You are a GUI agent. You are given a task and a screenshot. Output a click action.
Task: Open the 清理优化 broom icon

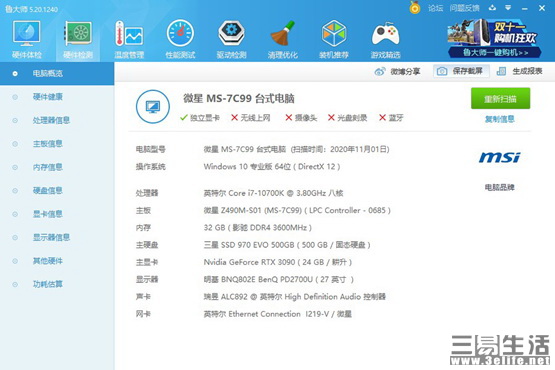[282, 39]
